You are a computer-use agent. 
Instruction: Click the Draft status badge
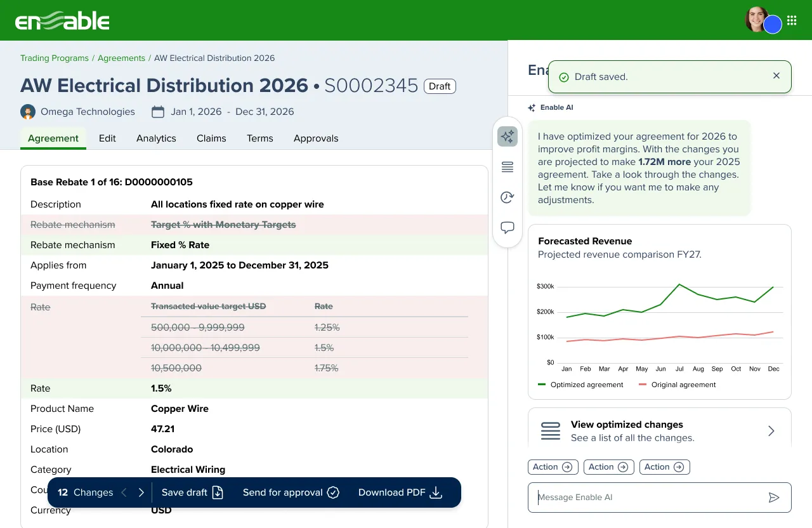pyautogui.click(x=440, y=86)
